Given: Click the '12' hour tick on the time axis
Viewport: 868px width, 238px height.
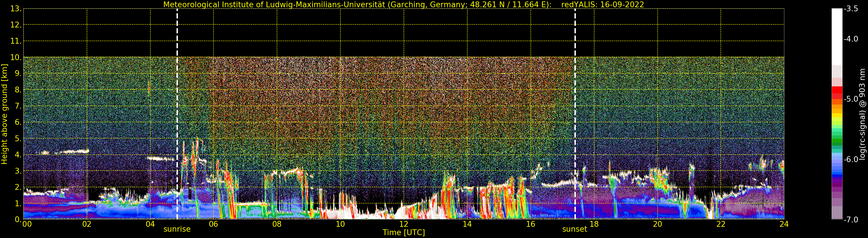Looking at the screenshot, I should (x=404, y=224).
